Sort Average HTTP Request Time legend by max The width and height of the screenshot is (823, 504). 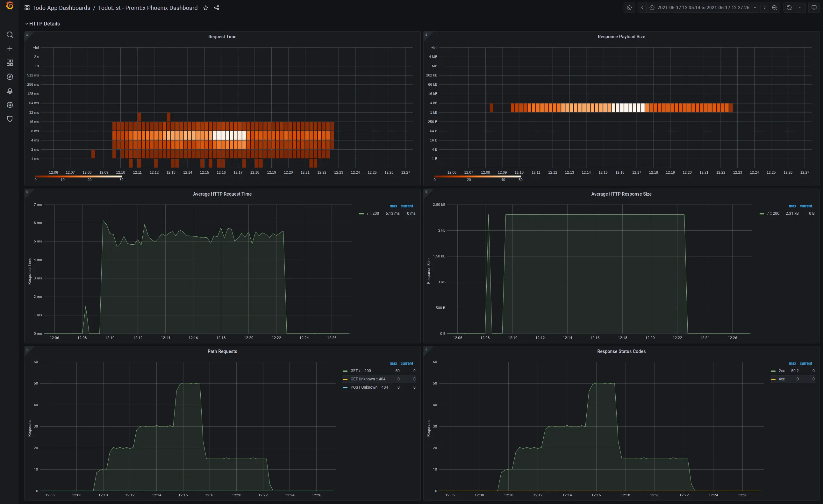(x=393, y=206)
